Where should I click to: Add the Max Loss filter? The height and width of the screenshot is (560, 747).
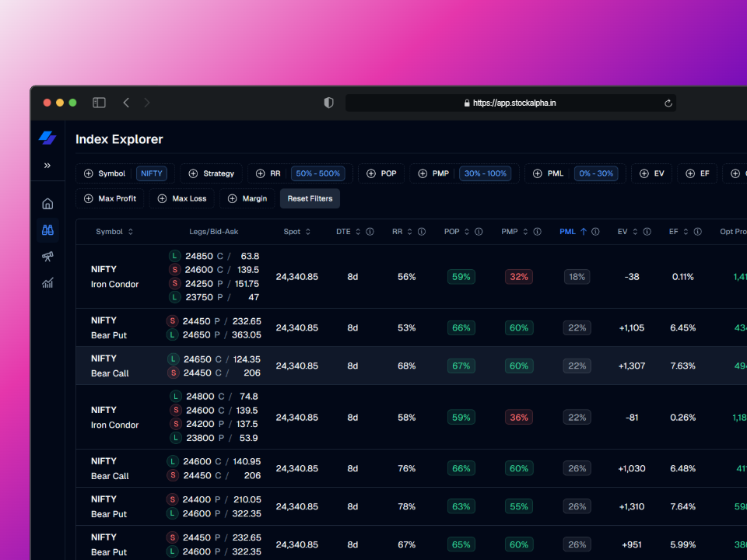coord(181,198)
